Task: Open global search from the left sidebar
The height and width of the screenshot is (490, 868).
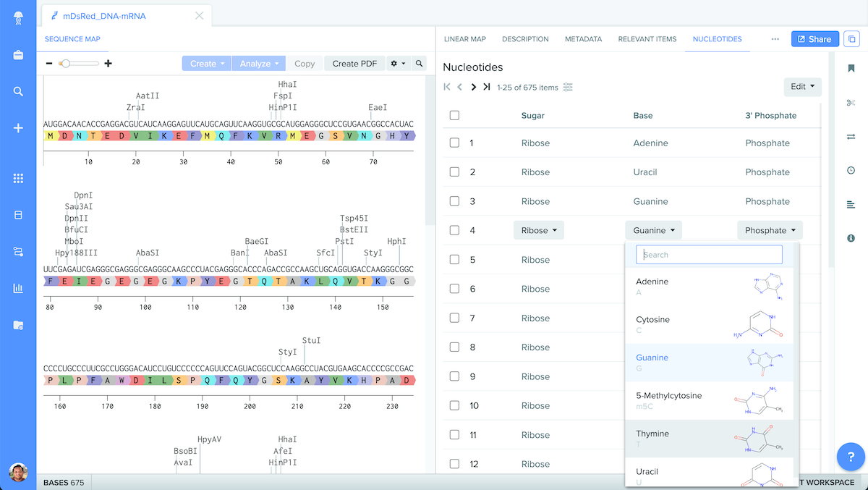Action: (x=18, y=92)
